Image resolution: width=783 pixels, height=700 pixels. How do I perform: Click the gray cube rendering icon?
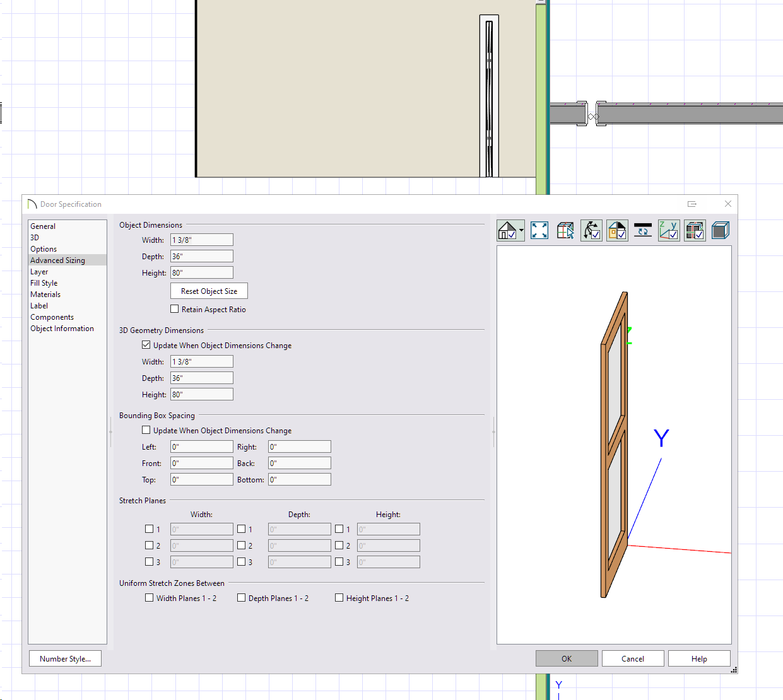(720, 231)
